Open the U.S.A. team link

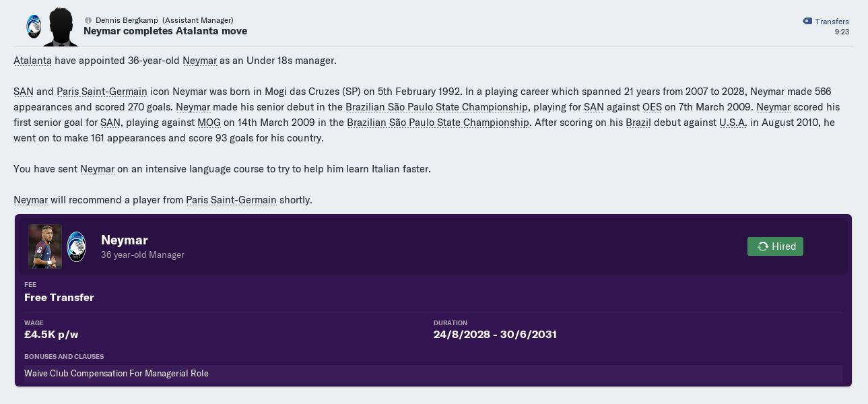[x=733, y=123]
